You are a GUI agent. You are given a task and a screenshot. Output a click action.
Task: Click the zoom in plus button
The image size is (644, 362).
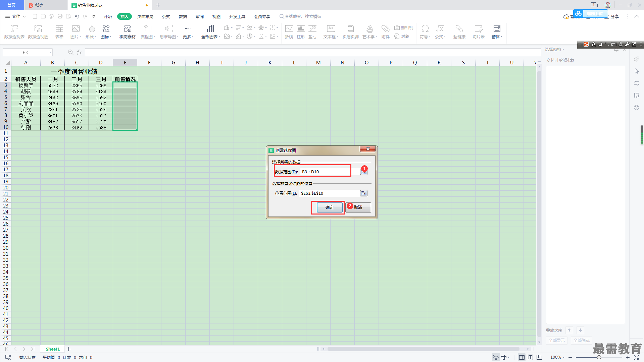pyautogui.click(x=628, y=357)
